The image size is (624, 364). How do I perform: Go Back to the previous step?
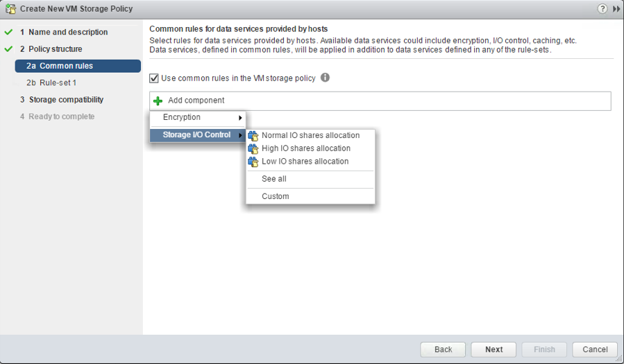[x=443, y=349]
